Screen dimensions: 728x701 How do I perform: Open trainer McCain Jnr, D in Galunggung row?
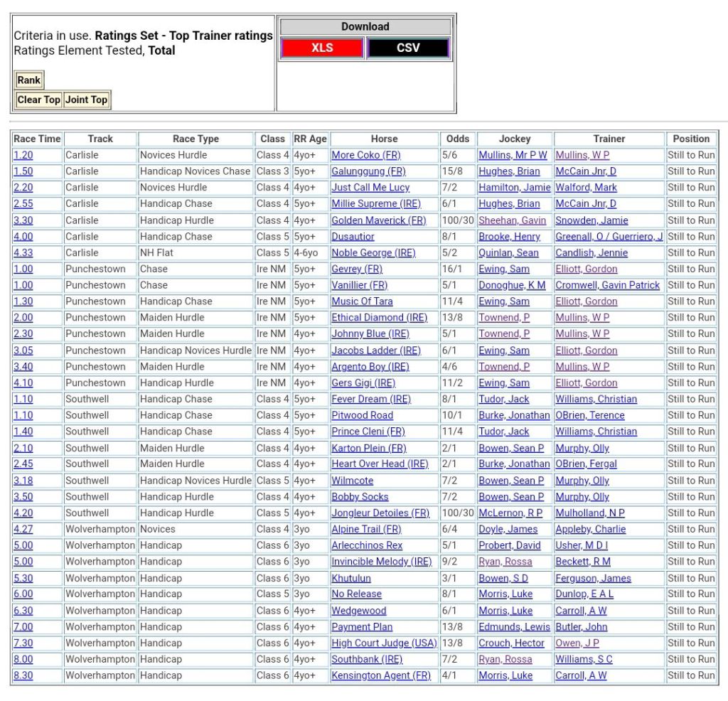(x=586, y=171)
